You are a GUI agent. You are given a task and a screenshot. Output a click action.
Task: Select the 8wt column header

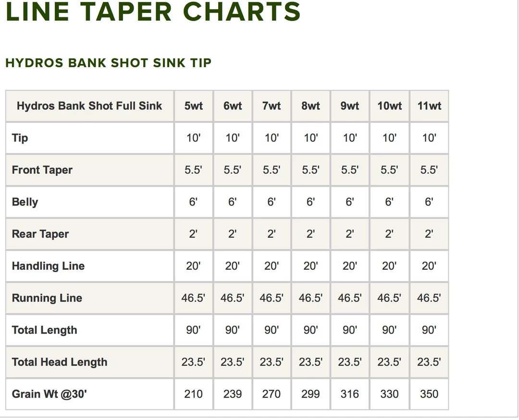[310, 106]
